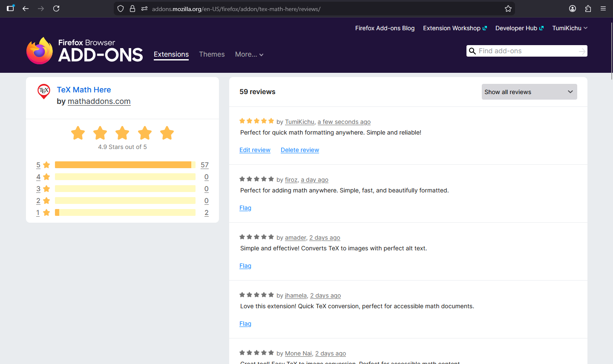Open amader's reviewer profile
613x364 pixels.
point(296,238)
